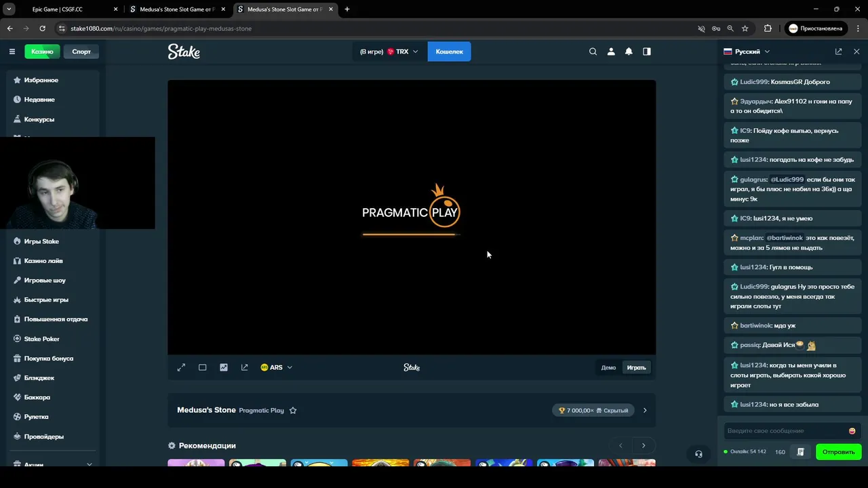The image size is (868, 488).
Task: Open the search icon in the header
Action: coord(593,52)
